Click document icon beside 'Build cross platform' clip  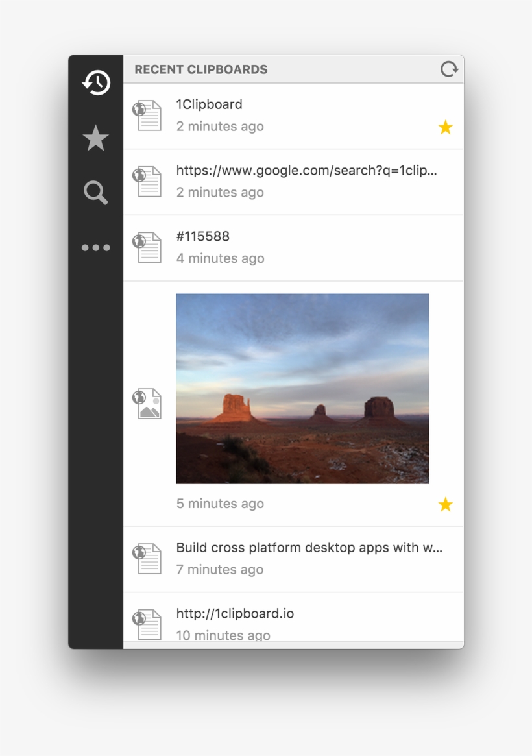147,559
